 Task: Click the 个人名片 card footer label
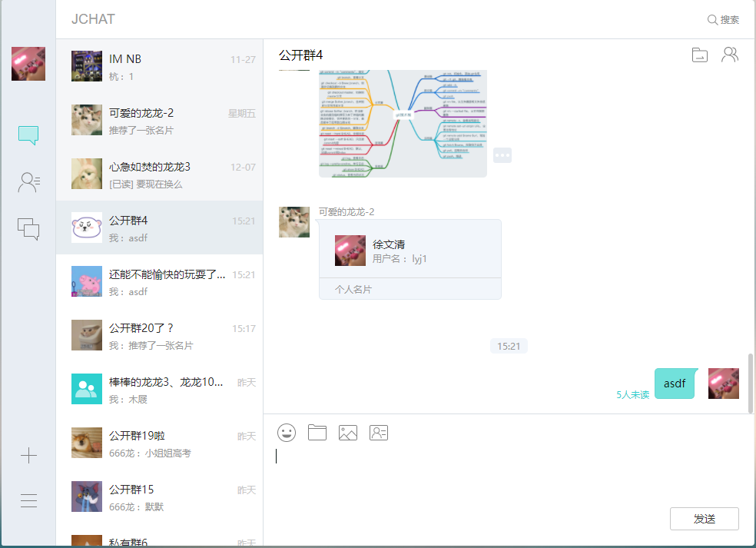click(x=353, y=290)
